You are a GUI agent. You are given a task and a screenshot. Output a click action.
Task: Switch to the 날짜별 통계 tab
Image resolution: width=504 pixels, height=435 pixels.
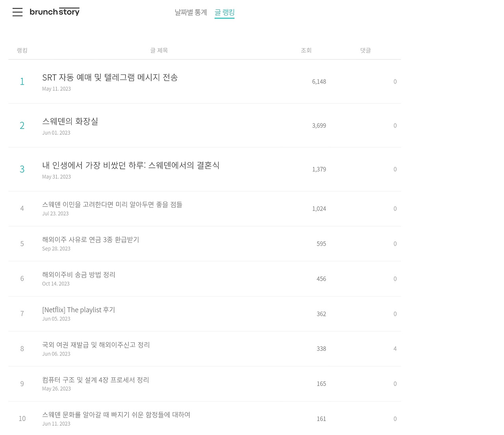[191, 12]
